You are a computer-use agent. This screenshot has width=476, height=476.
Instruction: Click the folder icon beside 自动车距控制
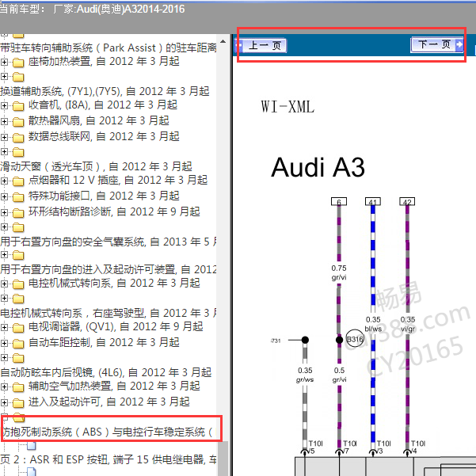[x=18, y=344]
